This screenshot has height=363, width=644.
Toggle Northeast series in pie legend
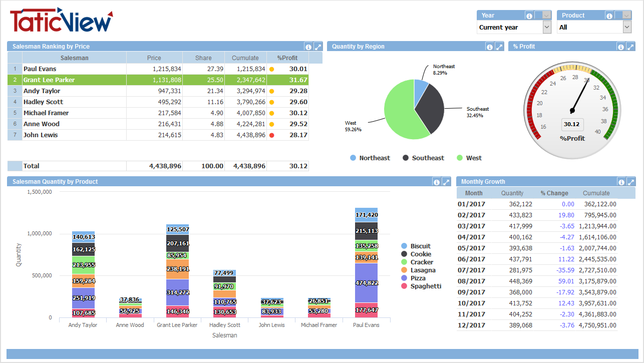370,158
